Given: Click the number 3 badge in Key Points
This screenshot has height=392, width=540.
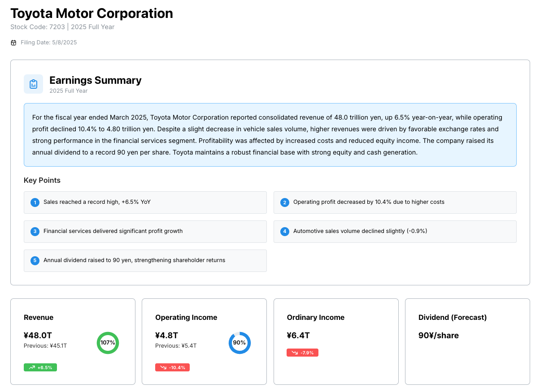Looking at the screenshot, I should (35, 232).
